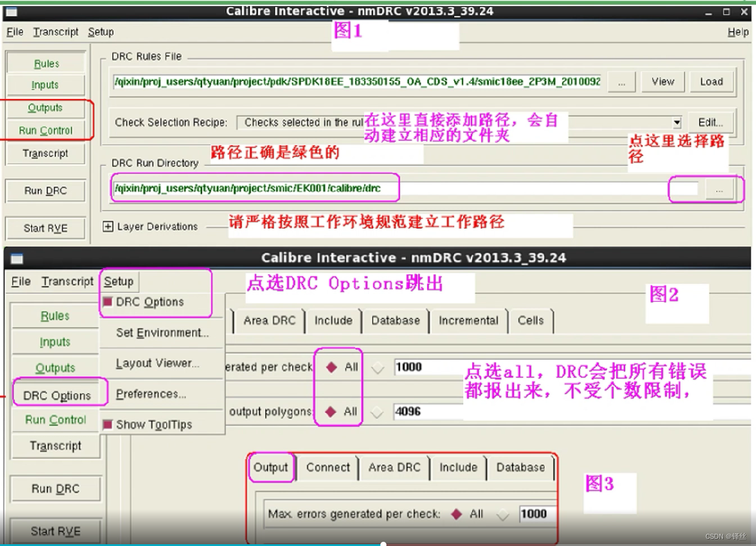Image resolution: width=756 pixels, height=546 pixels.
Task: Switch to Area DRC tab in 图3
Action: 395,467
